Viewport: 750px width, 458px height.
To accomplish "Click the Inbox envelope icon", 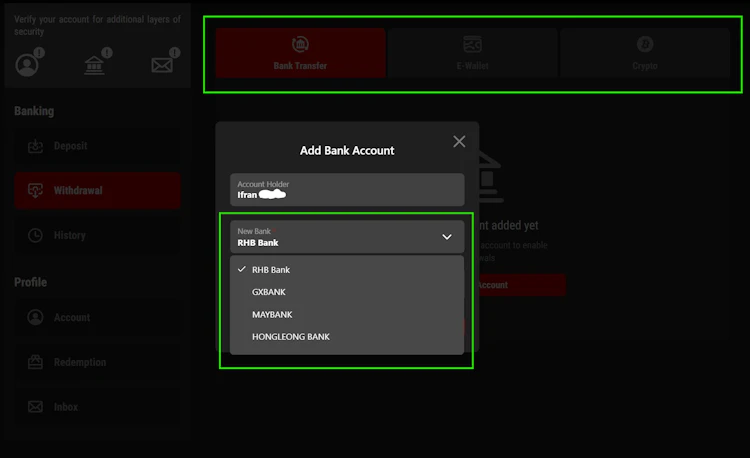I will 35,407.
